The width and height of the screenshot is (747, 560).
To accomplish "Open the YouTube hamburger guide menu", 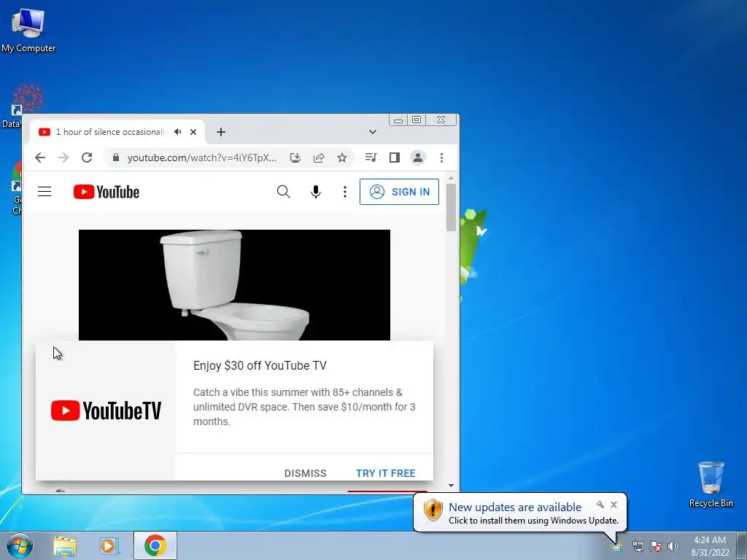I will [44, 192].
